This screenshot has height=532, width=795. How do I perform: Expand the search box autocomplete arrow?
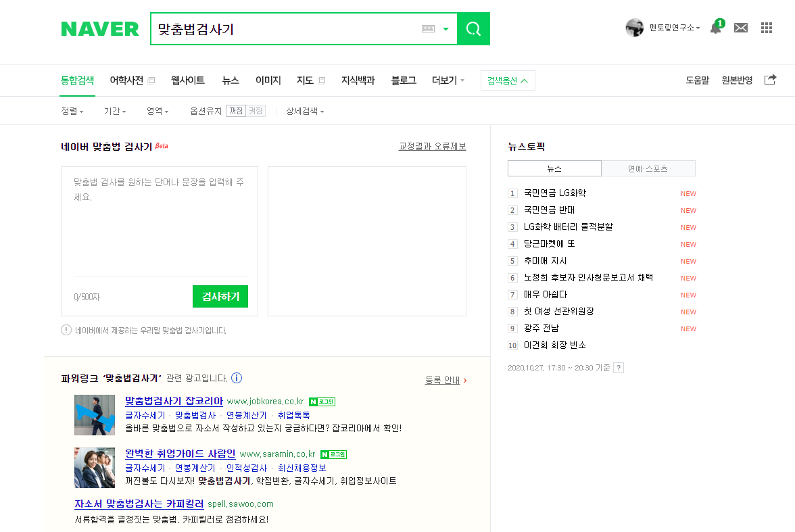(445, 29)
